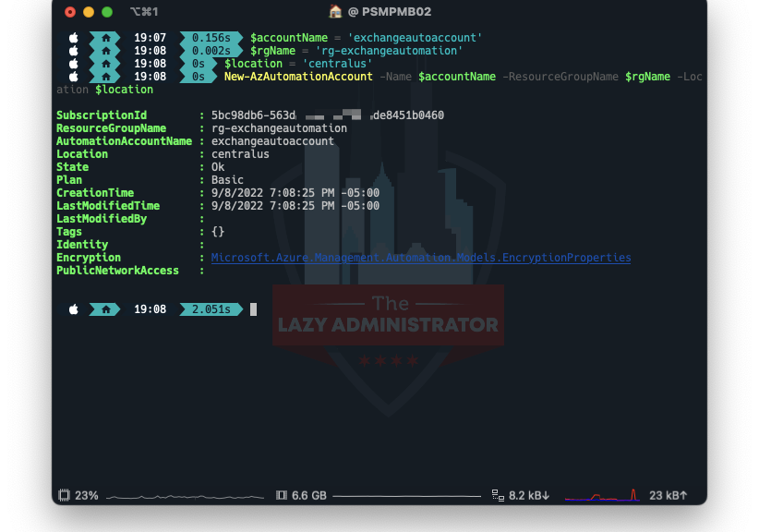The height and width of the screenshot is (532, 759).
Task: Click the 19:07 timestamp
Action: pyautogui.click(x=151, y=37)
